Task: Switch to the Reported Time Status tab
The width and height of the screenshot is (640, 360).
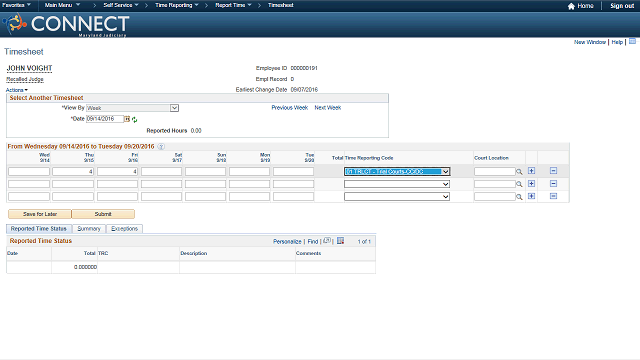Action: (39, 229)
